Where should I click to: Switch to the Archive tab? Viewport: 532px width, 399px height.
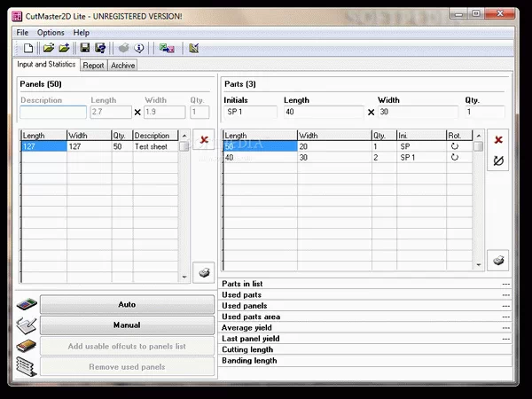coord(123,65)
